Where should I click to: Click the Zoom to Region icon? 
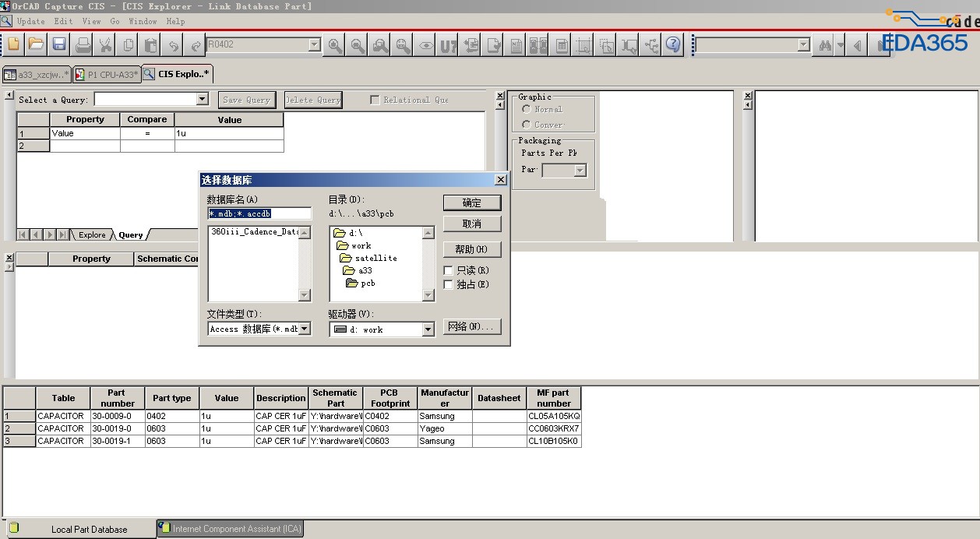(380, 45)
